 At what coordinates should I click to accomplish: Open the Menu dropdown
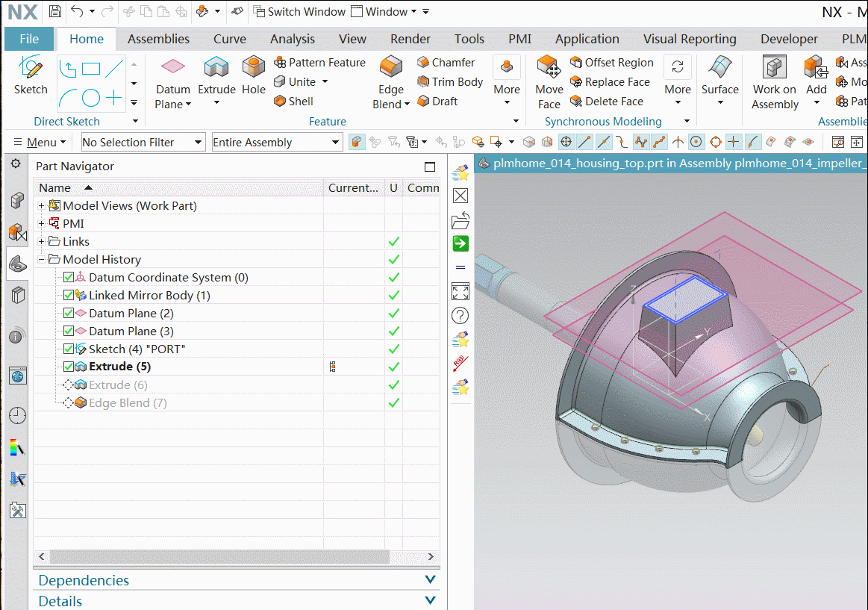coord(40,143)
